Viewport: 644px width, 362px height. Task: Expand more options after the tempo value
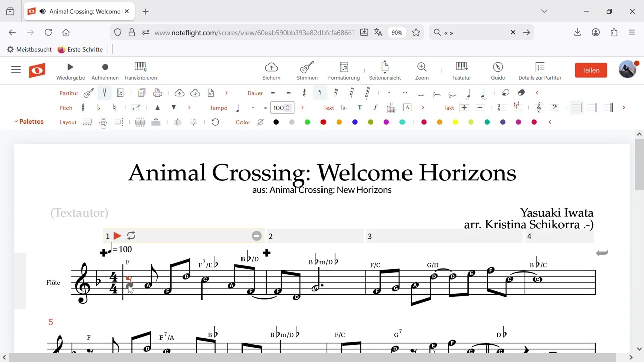coord(302,108)
